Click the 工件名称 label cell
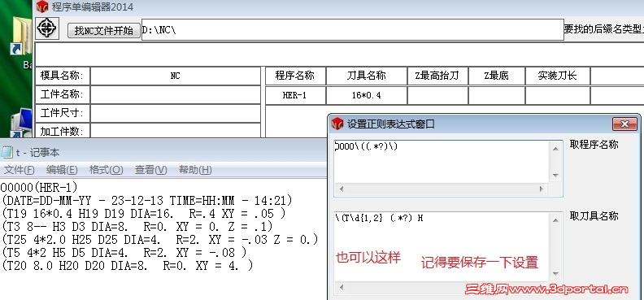The height and width of the screenshot is (300, 644). tap(63, 95)
